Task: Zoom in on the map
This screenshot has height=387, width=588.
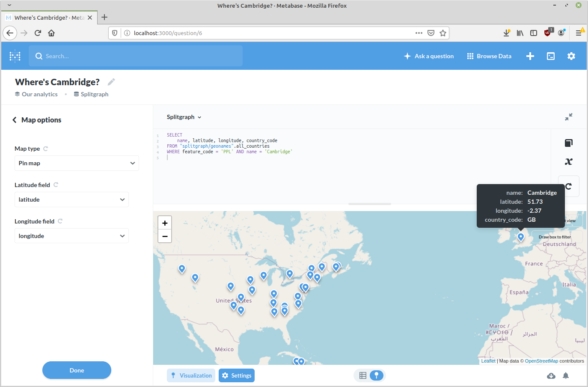Action: [165, 223]
